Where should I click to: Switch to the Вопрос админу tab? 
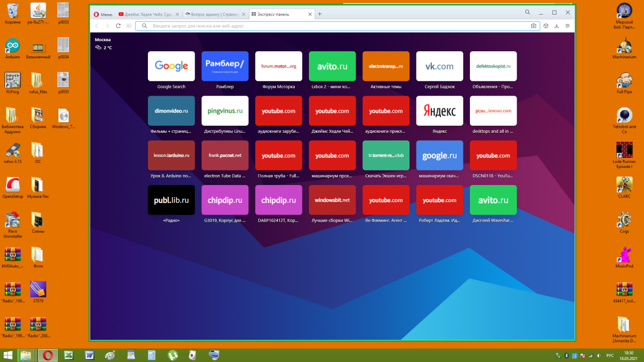pos(213,14)
